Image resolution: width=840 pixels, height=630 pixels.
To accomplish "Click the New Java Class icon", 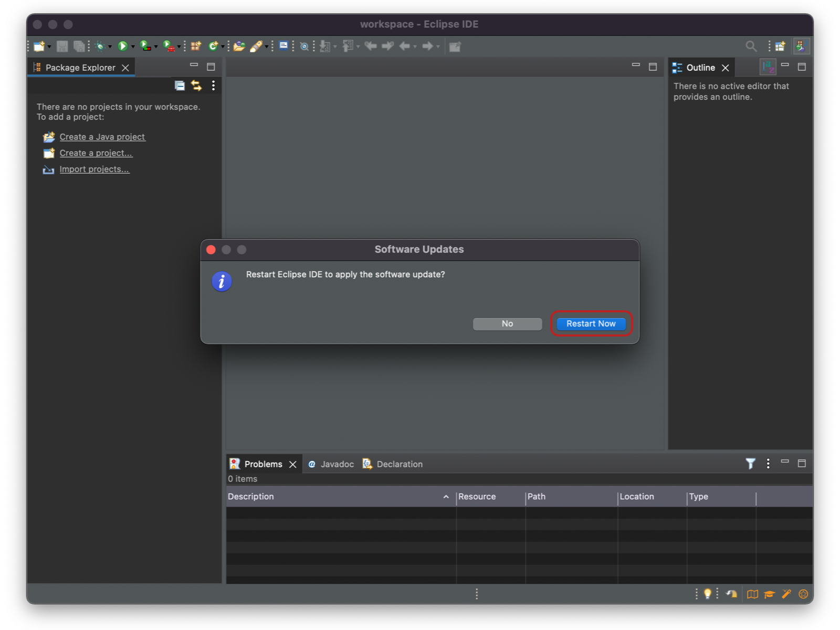I will coord(213,46).
